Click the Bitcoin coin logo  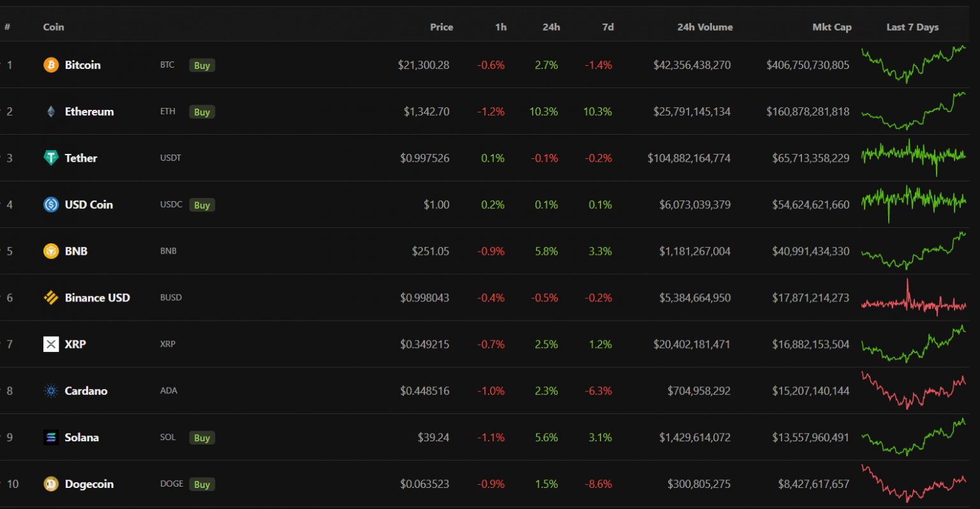pos(51,65)
